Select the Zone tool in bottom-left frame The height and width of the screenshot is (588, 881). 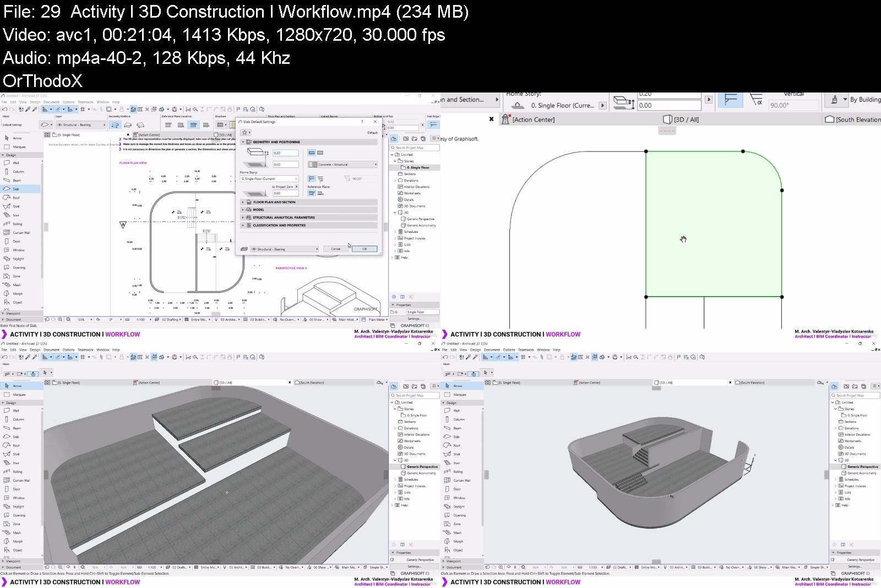click(17, 524)
